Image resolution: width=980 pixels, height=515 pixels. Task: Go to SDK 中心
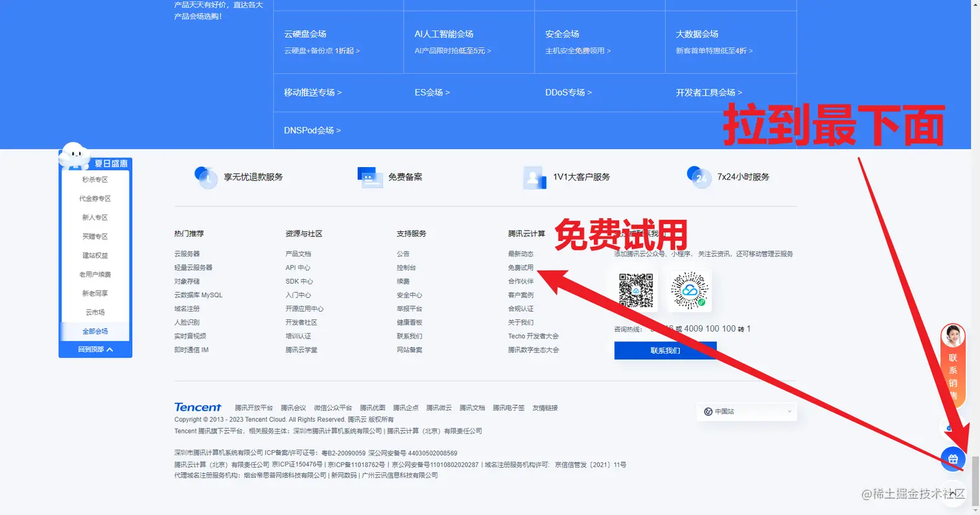[299, 281]
